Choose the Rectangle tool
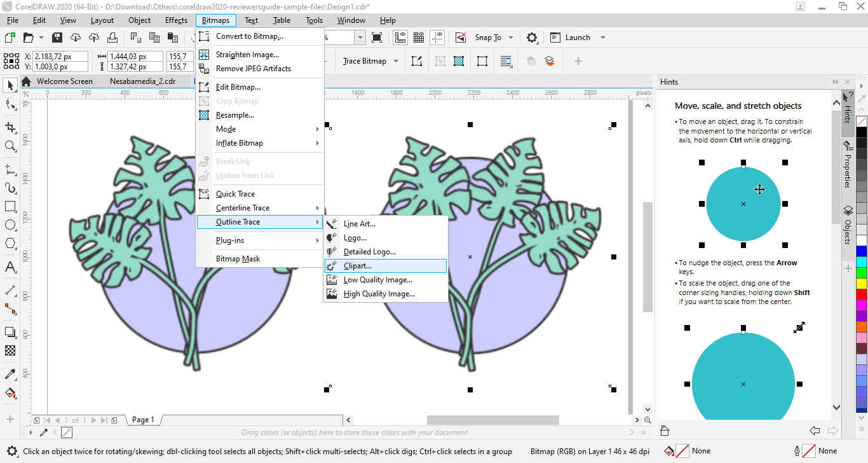This screenshot has width=868, height=463. click(10, 207)
